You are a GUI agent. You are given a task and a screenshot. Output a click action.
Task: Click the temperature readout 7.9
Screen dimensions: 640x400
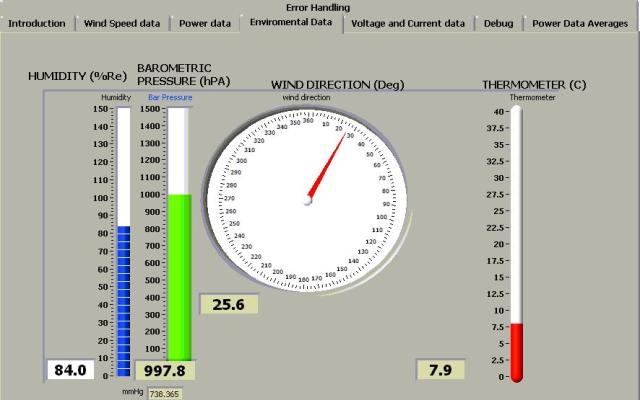(x=441, y=370)
